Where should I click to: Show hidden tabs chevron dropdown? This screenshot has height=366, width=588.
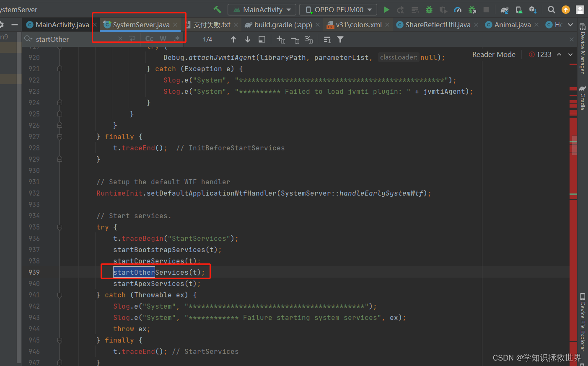[570, 25]
